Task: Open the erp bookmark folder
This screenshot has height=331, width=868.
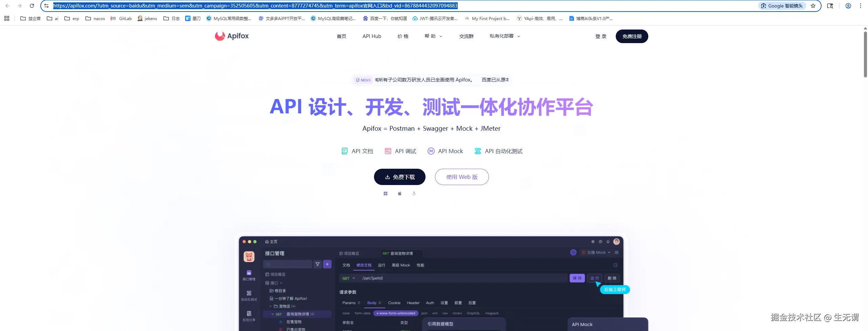Action: coord(72,18)
